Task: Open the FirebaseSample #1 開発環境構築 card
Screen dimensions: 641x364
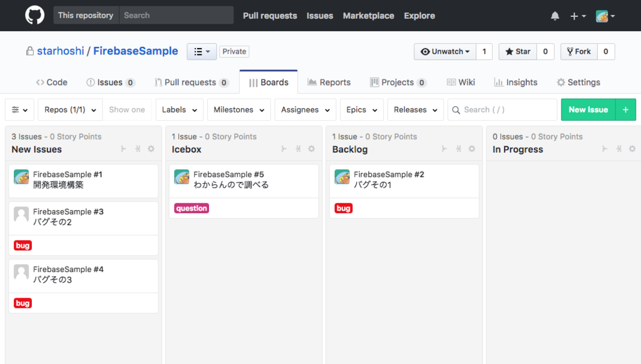Action: tap(83, 181)
